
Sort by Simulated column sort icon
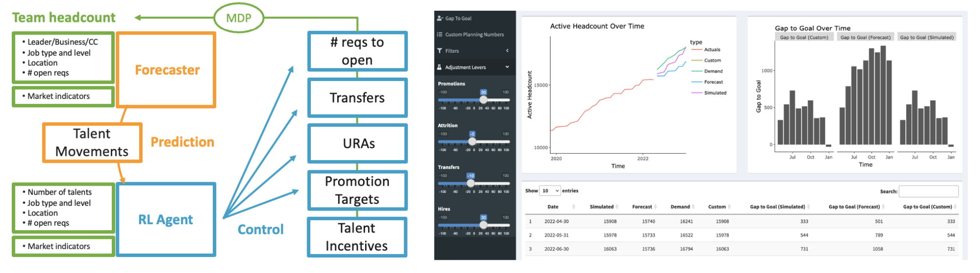617,207
